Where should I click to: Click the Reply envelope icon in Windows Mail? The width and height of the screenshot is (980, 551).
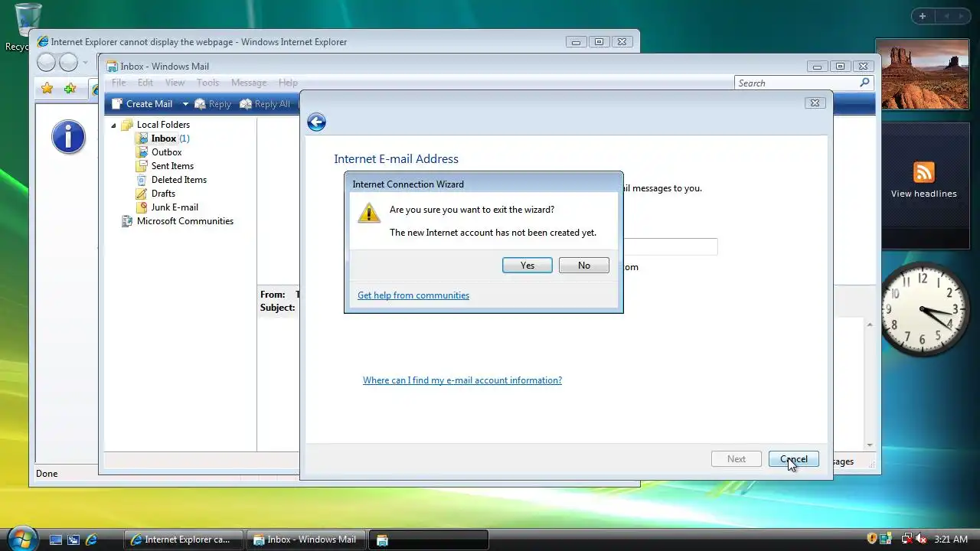tap(200, 104)
